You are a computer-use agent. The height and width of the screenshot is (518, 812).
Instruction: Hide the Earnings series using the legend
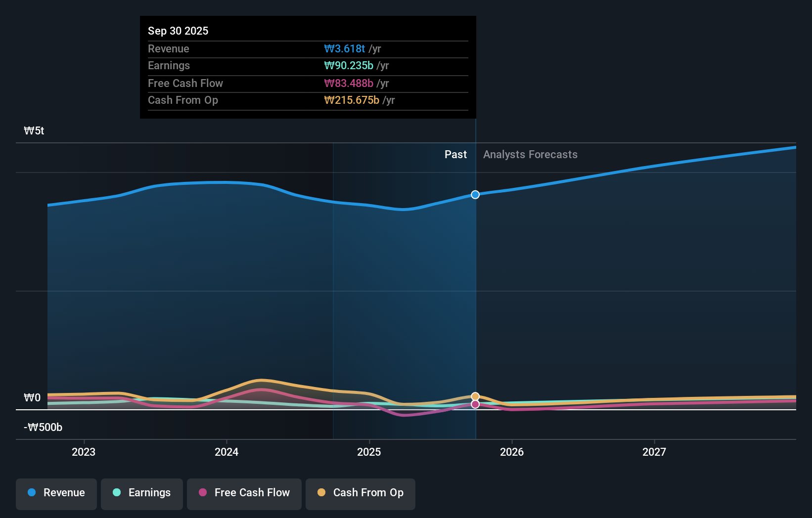[x=141, y=493]
